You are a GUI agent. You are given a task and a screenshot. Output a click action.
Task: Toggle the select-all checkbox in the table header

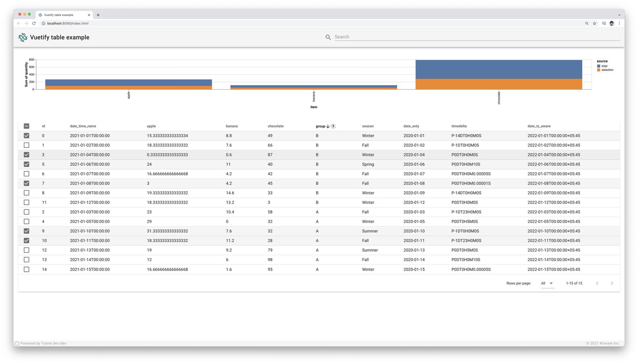pyautogui.click(x=26, y=126)
